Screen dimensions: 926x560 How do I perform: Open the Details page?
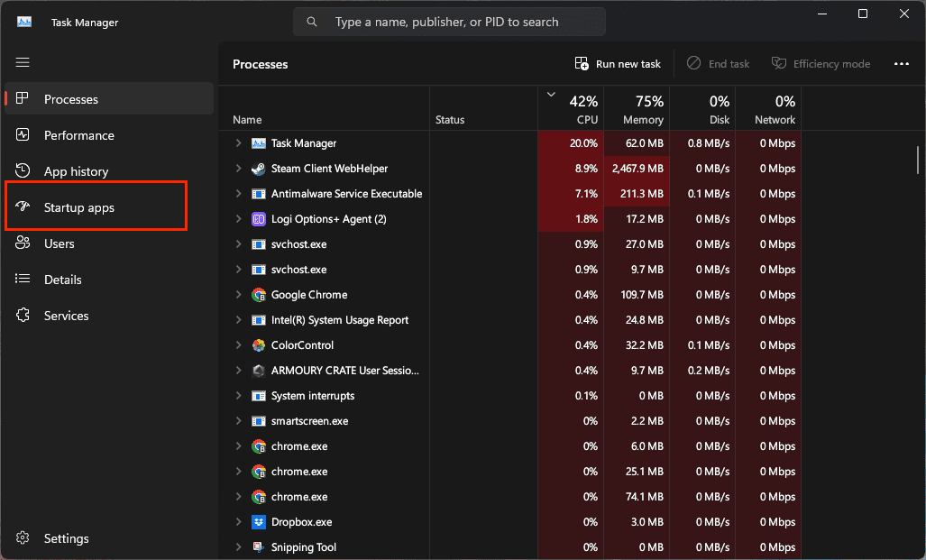click(109, 279)
